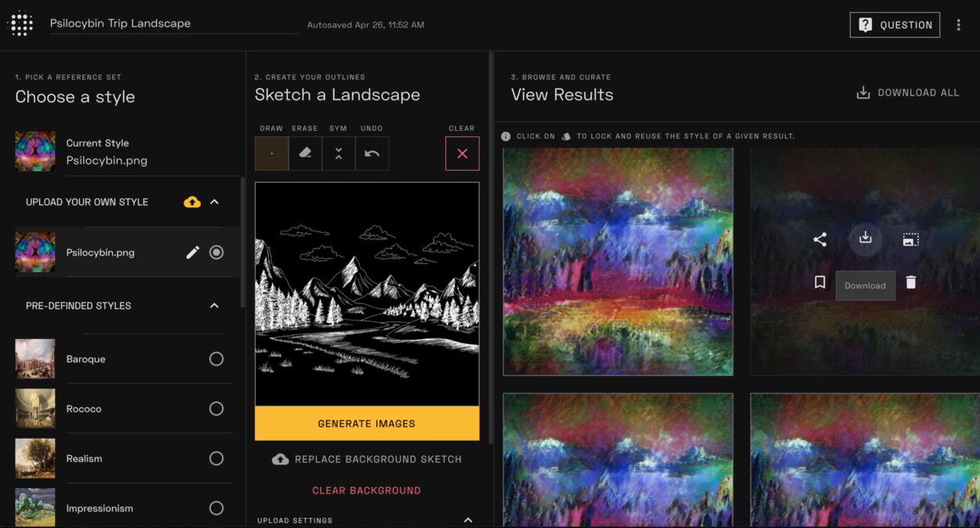Image resolution: width=980 pixels, height=528 pixels.
Task: Share the hovered result image
Action: 820,240
